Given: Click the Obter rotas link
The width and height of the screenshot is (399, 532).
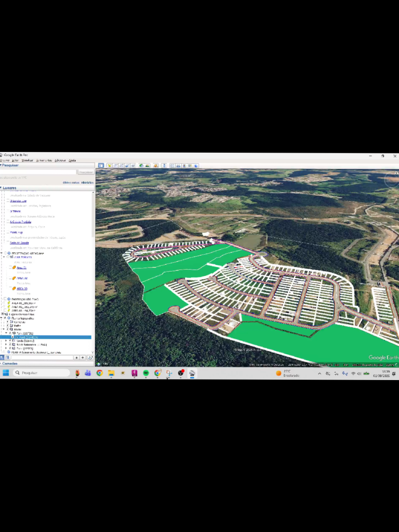Looking at the screenshot, I should tap(71, 182).
